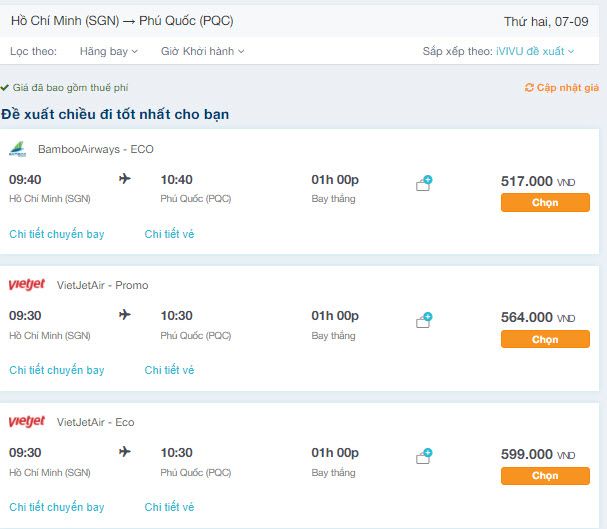Choose the BambooAirways 517.000 VND flight
Viewport: 607px width, 529px height.
pos(545,203)
